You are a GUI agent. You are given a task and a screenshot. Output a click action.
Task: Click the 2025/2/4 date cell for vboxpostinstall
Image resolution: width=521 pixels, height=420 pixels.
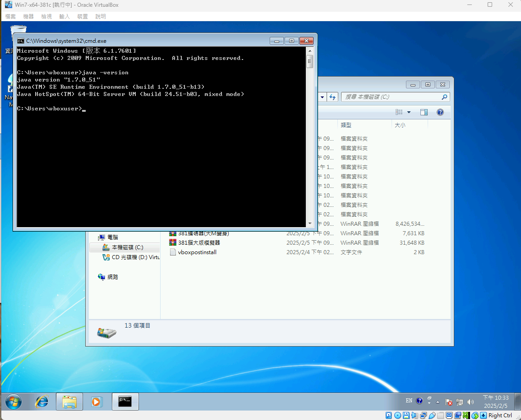310,252
